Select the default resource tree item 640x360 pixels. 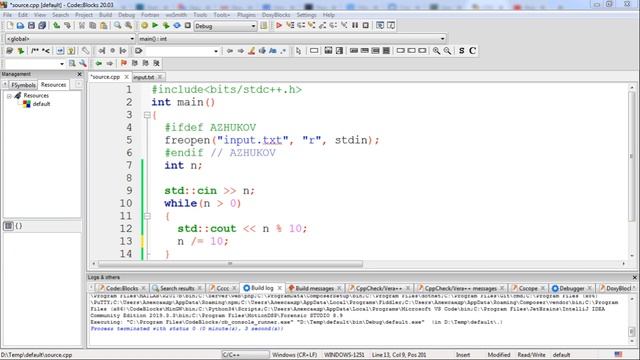[x=41, y=104]
